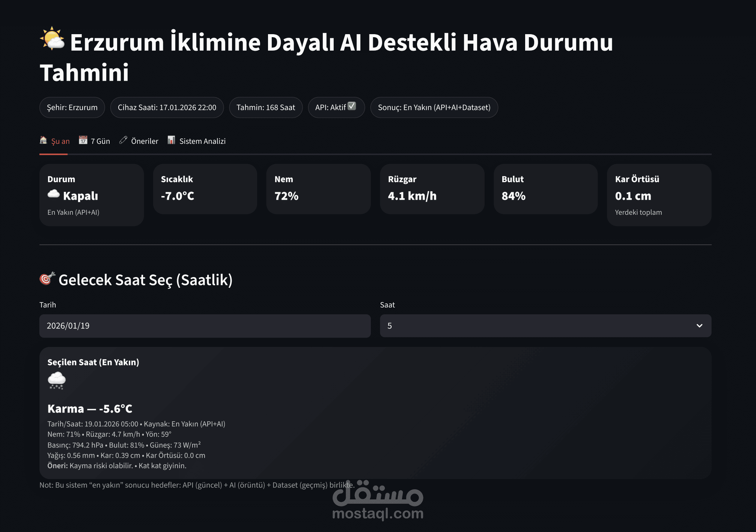756x532 pixels.
Task: Click the Kar Örtüsü metric card
Action: pos(659,195)
